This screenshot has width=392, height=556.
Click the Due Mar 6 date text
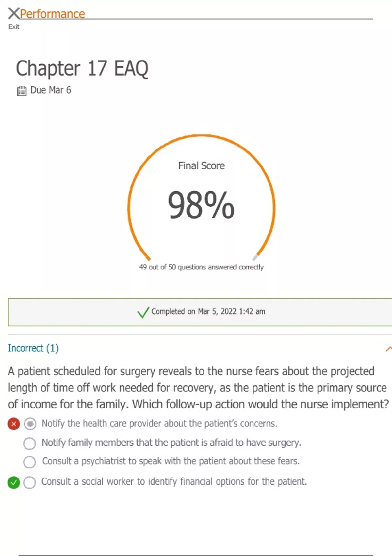tap(51, 90)
